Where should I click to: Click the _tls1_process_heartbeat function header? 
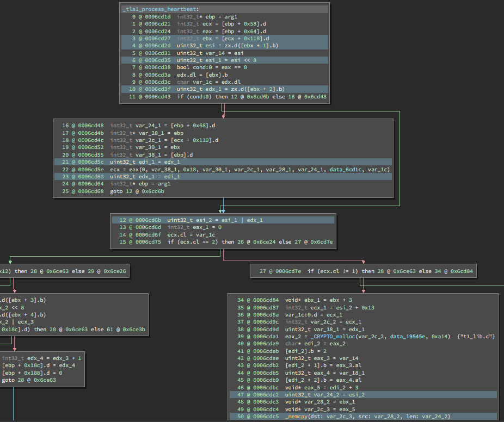coord(160,9)
